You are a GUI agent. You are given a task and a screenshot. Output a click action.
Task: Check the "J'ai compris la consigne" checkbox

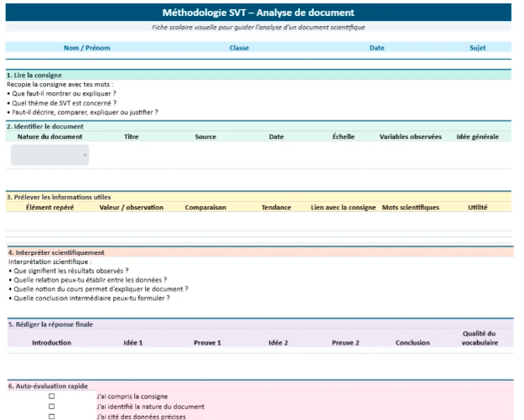[51, 397]
